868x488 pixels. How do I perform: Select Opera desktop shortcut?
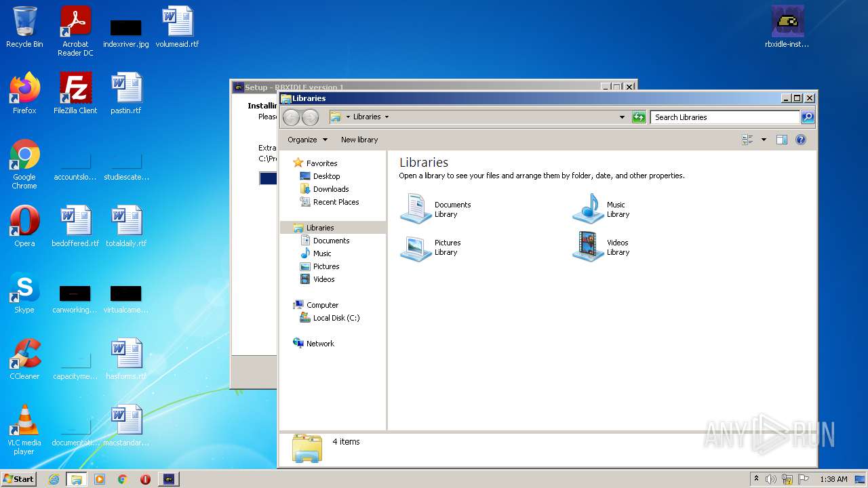(24, 226)
